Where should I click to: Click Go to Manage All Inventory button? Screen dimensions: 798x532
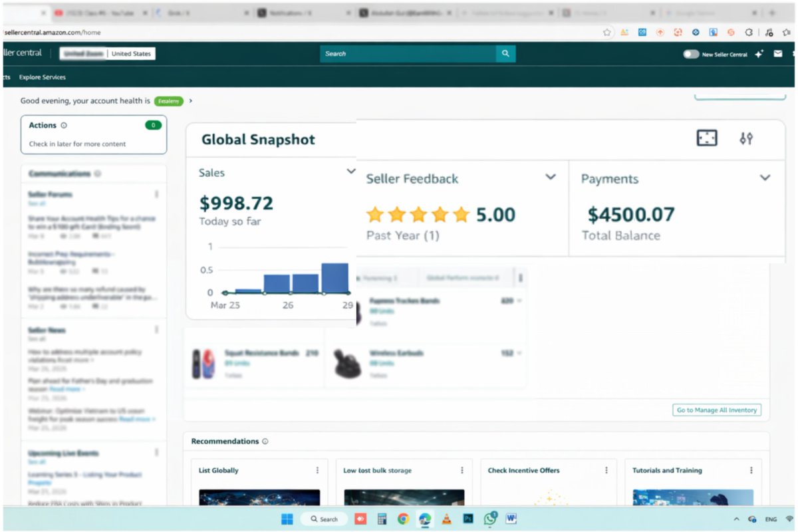point(717,410)
